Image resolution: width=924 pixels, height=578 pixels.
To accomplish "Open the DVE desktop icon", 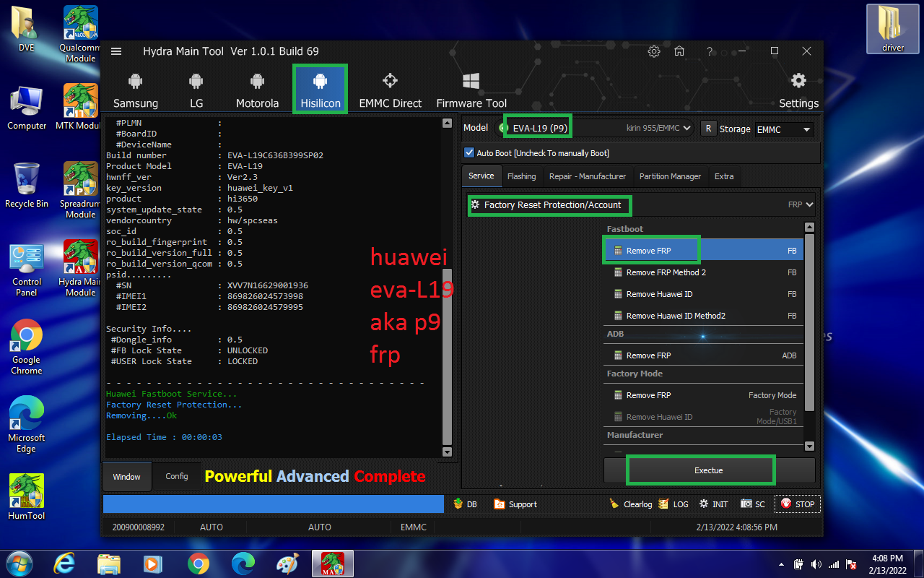I will coord(27,29).
